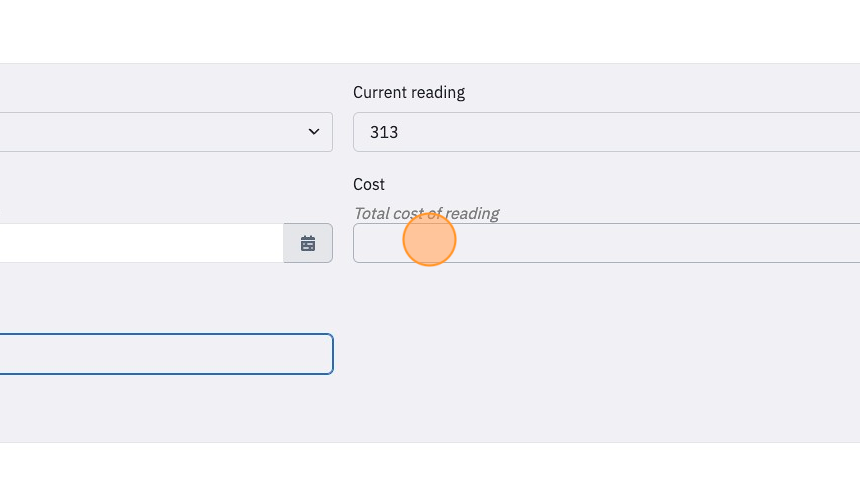Click the blue-outlined focused text box
860x481 pixels.
(x=166, y=354)
